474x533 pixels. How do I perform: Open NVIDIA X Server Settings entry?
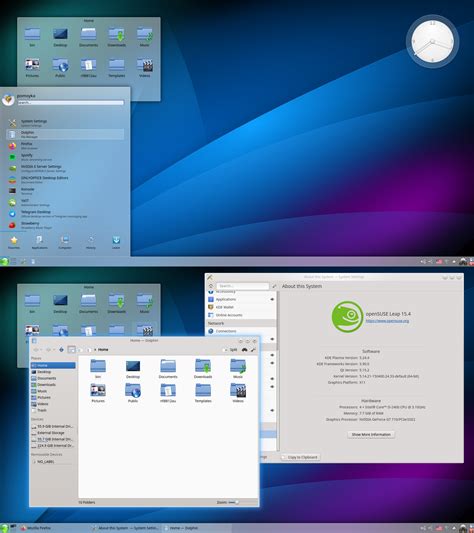click(65, 168)
